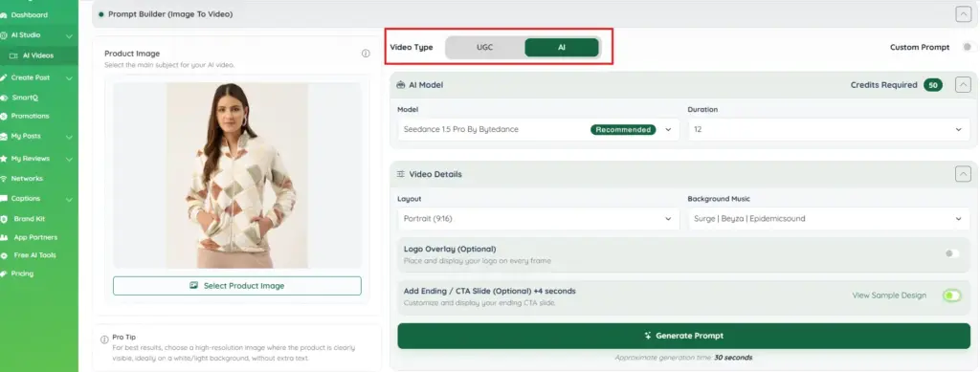Click the SmartQ sidebar icon
This screenshot has height=372, width=980.
pos(4,98)
